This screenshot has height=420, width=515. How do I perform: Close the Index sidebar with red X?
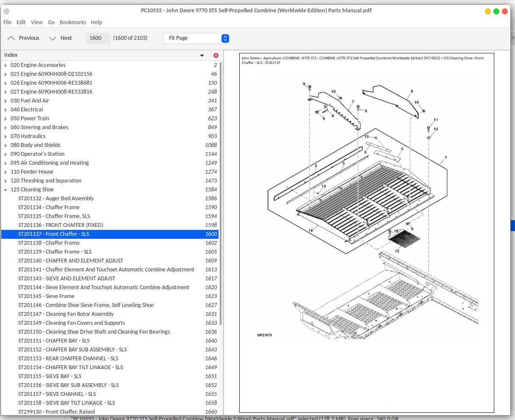coord(216,55)
